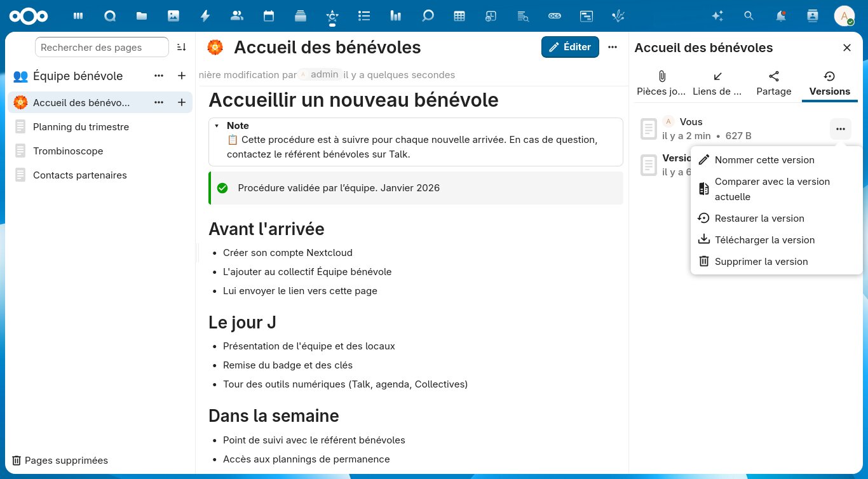Open the Deck stacked cards icon

pos(301,16)
